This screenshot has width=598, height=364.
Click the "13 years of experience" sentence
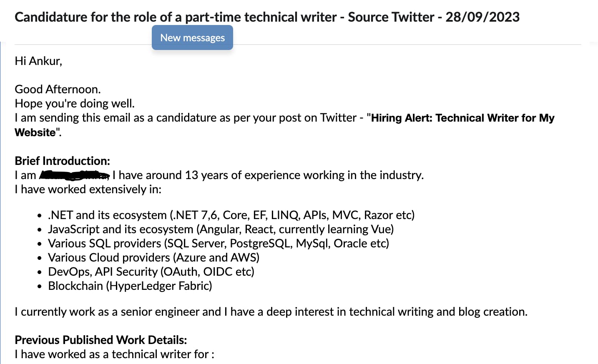[x=268, y=175]
